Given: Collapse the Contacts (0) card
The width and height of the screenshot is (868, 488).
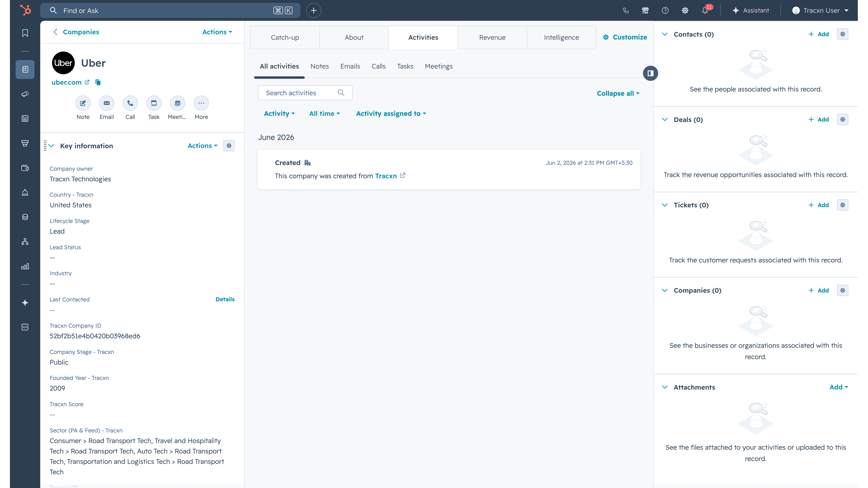Looking at the screenshot, I should 665,34.
